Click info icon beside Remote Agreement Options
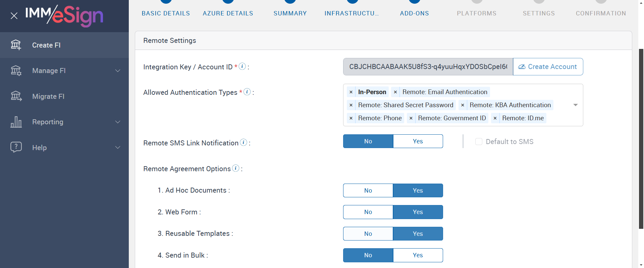Screen dimensions: 644x268 pyautogui.click(x=236, y=168)
